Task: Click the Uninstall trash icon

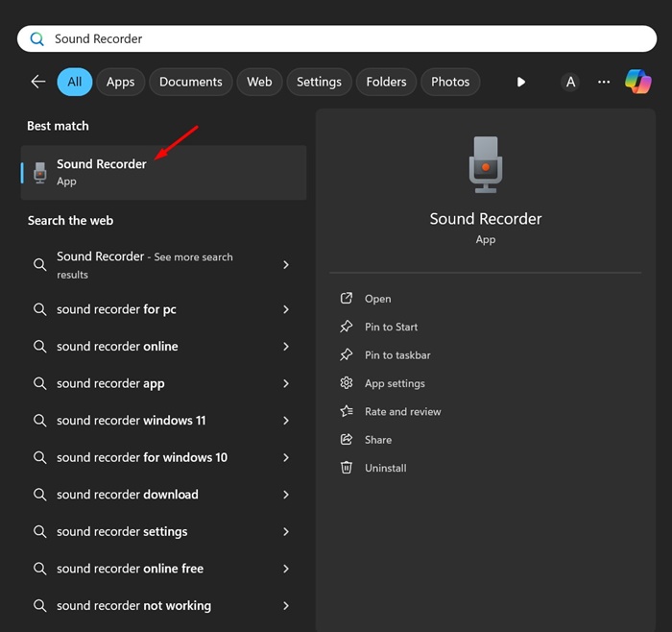Action: (347, 468)
